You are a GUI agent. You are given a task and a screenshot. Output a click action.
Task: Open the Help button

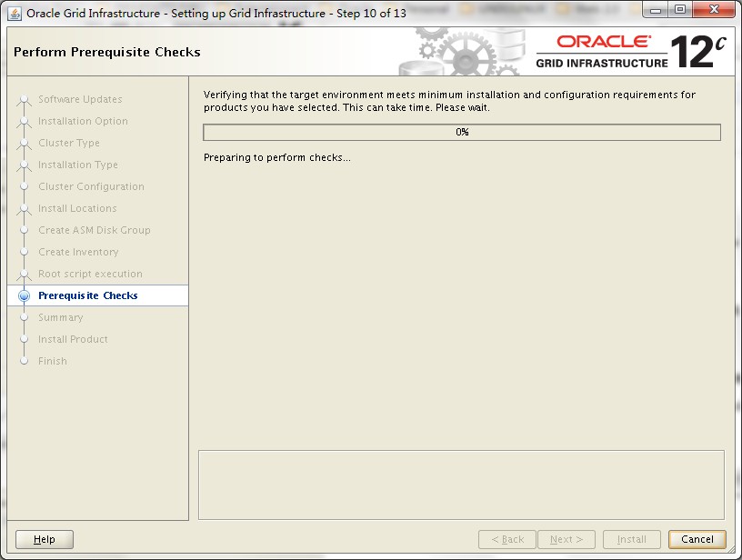pos(45,539)
